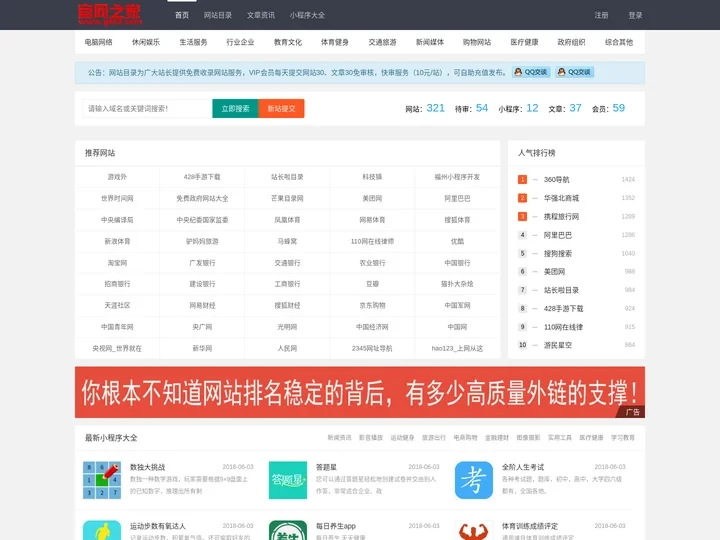Viewport: 720px width, 540px height.
Task: Select the 综合其他 category
Action: pyautogui.click(x=619, y=42)
